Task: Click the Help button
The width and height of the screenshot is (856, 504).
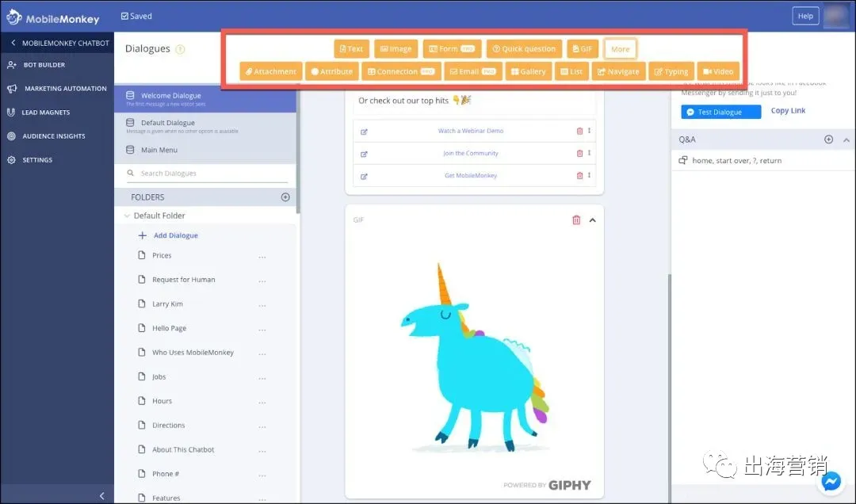Action: [x=805, y=16]
